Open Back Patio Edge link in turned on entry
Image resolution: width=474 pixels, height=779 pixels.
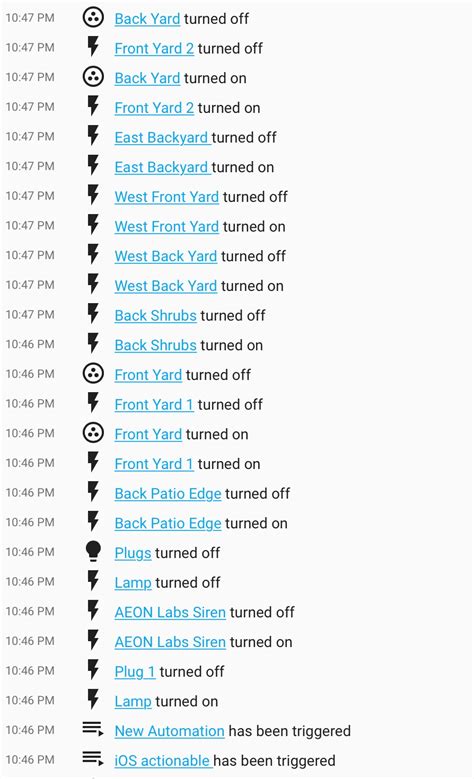pyautogui.click(x=168, y=523)
